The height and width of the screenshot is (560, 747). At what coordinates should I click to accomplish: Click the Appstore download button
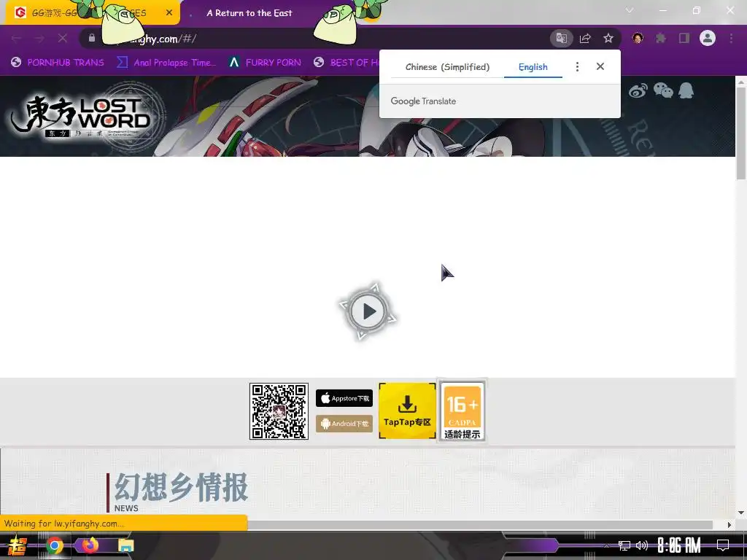click(x=344, y=398)
